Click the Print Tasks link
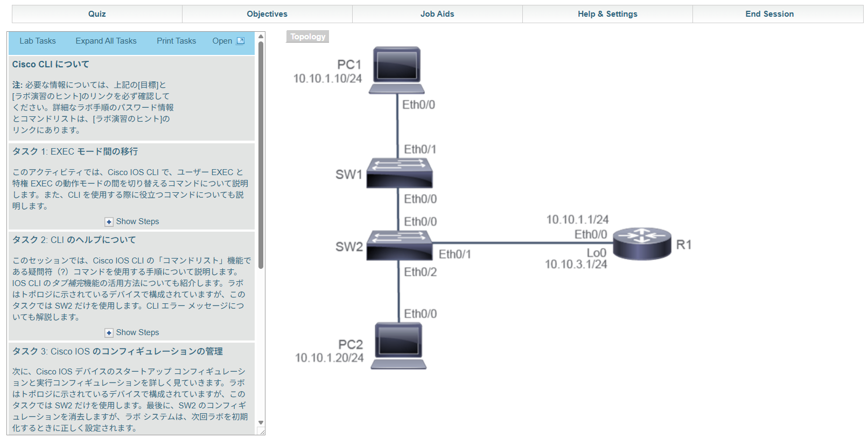Screen dimensions: 868x445 click(x=177, y=41)
